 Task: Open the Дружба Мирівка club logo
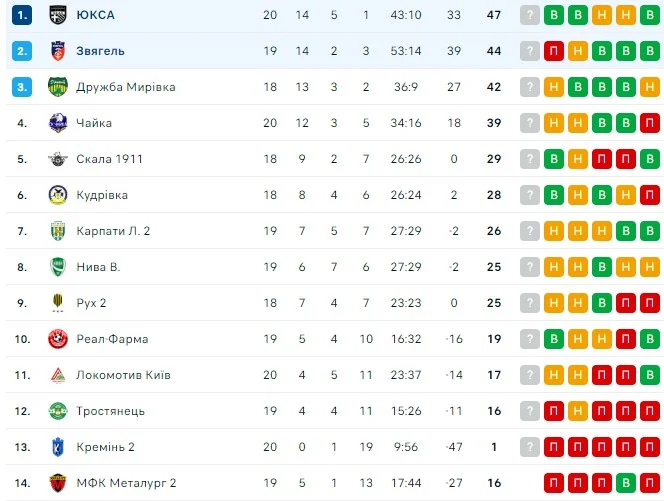57,87
